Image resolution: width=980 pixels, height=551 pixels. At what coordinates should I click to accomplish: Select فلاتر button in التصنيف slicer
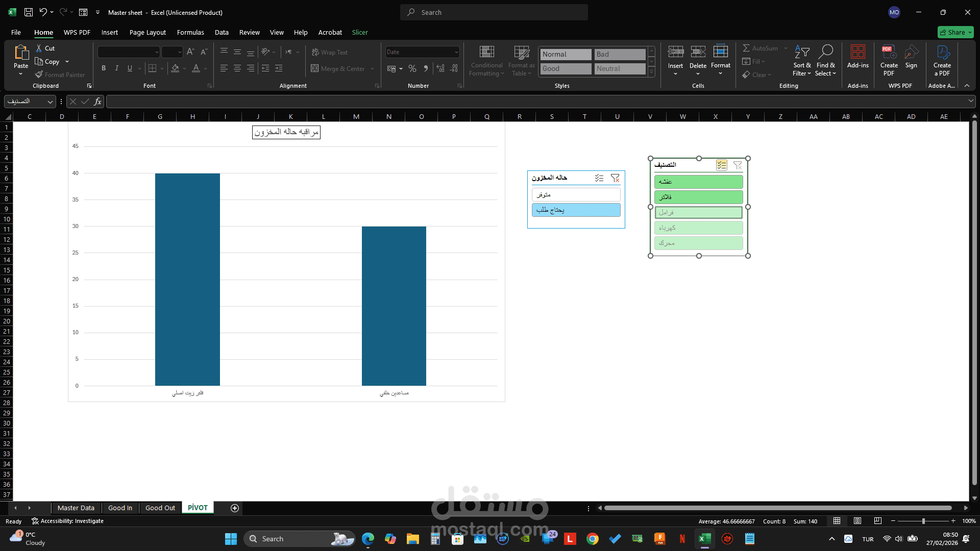point(698,197)
